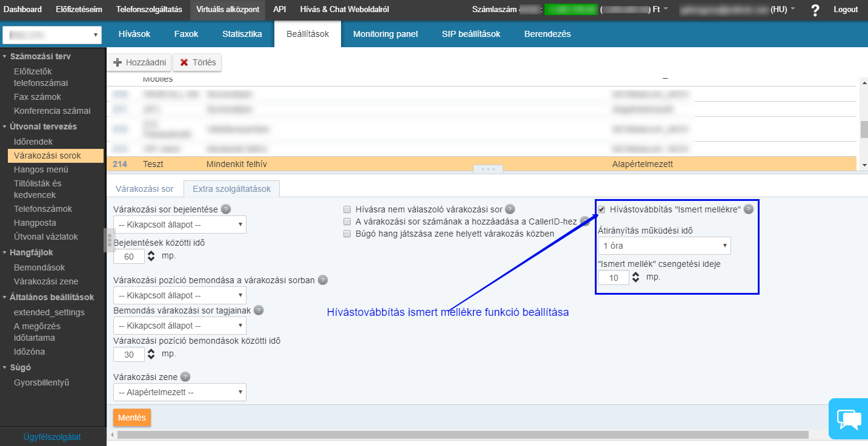This screenshot has height=446, width=868.
Task: Open Dashboard in the top menu
Action: (23, 10)
